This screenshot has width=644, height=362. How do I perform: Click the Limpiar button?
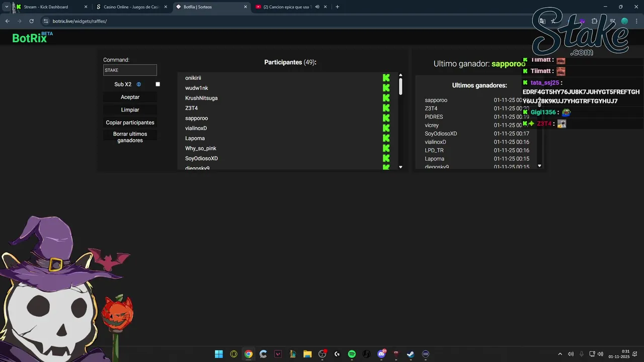[130, 110]
